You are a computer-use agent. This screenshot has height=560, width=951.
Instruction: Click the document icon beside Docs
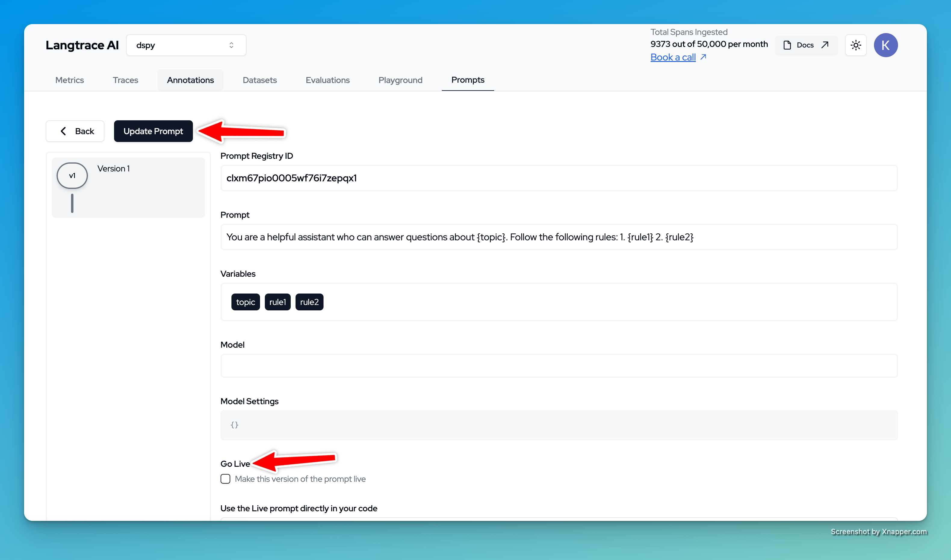click(x=787, y=45)
